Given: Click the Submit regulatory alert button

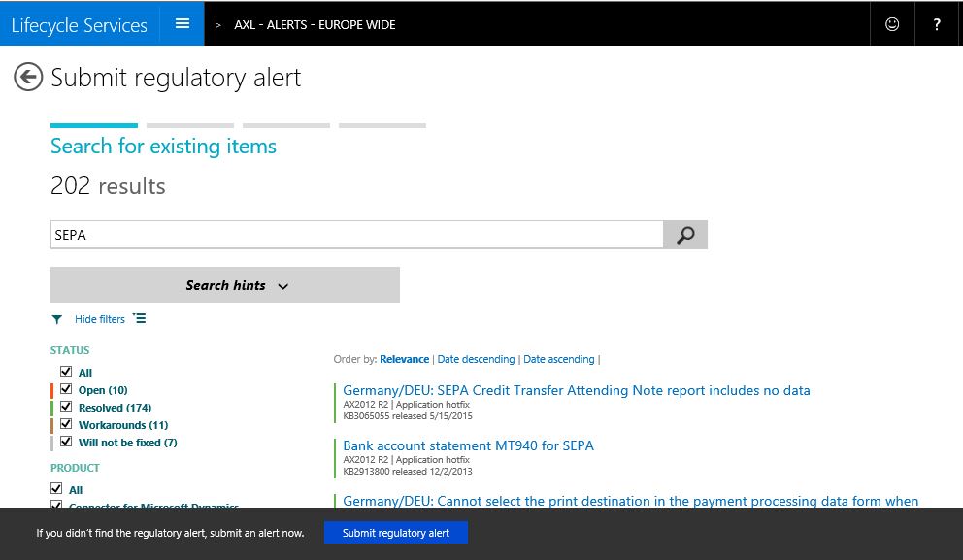Looking at the screenshot, I should point(395,532).
